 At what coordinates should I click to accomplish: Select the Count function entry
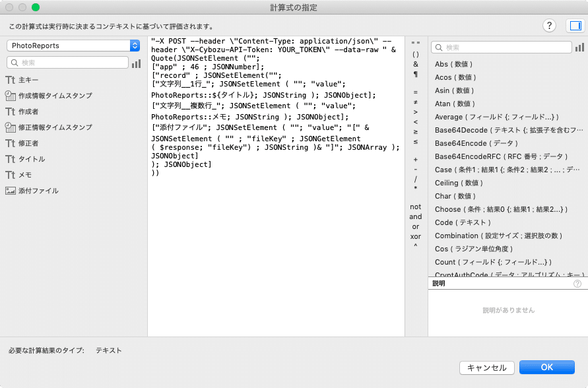tap(493, 262)
